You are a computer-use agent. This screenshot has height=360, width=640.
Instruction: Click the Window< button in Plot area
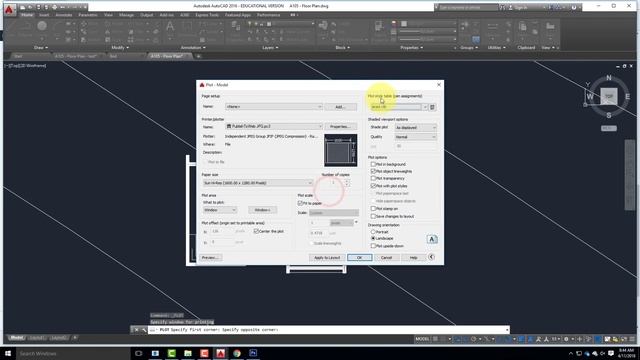262,210
